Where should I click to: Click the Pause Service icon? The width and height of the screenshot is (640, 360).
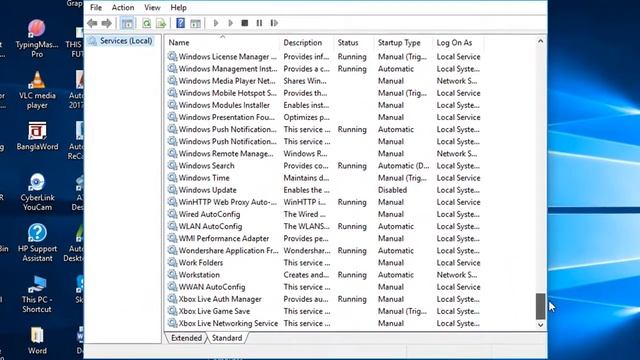[x=259, y=23]
